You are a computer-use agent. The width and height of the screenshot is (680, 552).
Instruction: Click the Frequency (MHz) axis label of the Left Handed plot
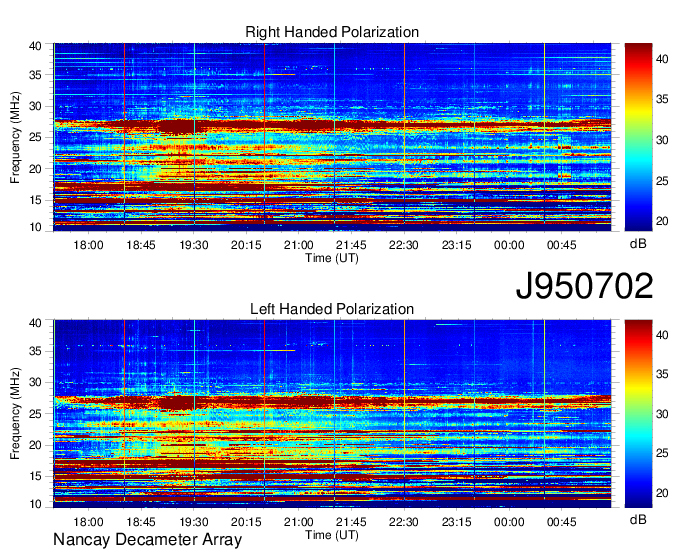coord(15,414)
